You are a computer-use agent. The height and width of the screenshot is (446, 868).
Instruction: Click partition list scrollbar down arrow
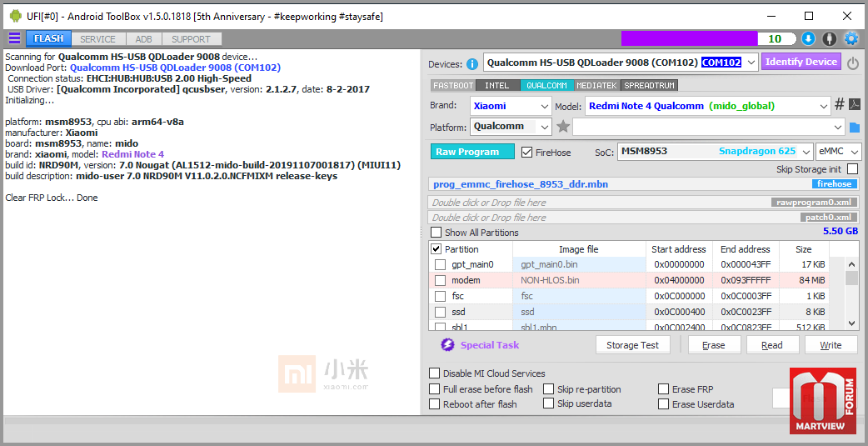click(x=852, y=323)
